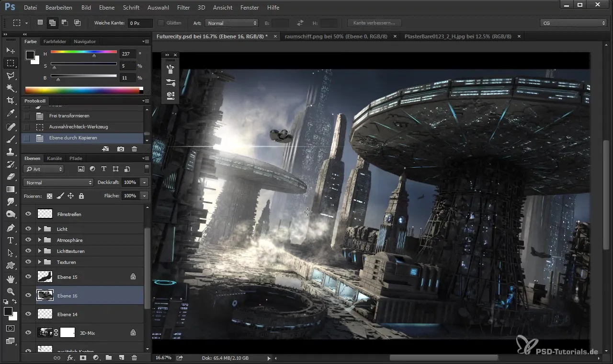Viewport: 613px width, 364px height.
Task: Open the CG workspace dropdown
Action: [x=574, y=23]
